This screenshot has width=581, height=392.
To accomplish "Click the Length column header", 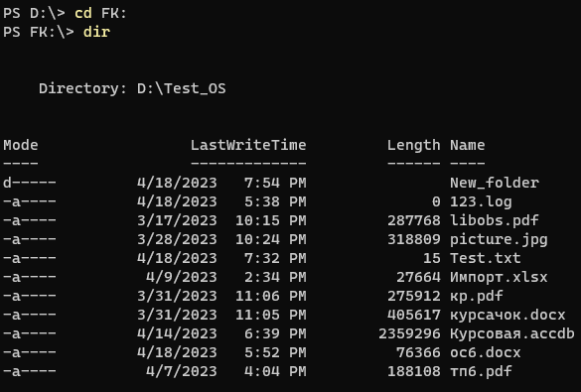I will (x=414, y=146).
